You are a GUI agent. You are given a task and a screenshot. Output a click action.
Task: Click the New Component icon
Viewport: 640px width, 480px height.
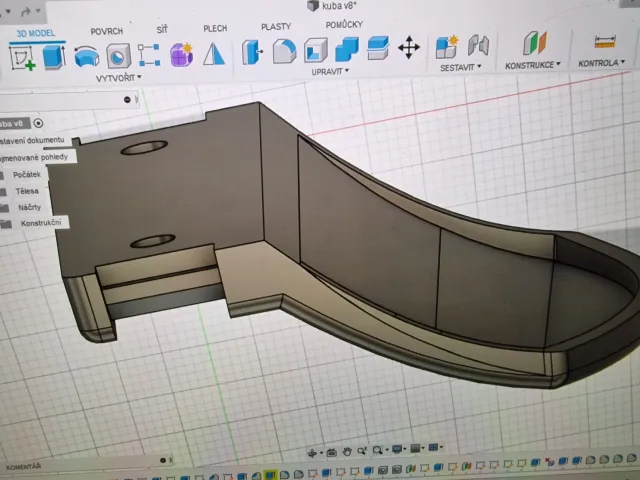[447, 47]
